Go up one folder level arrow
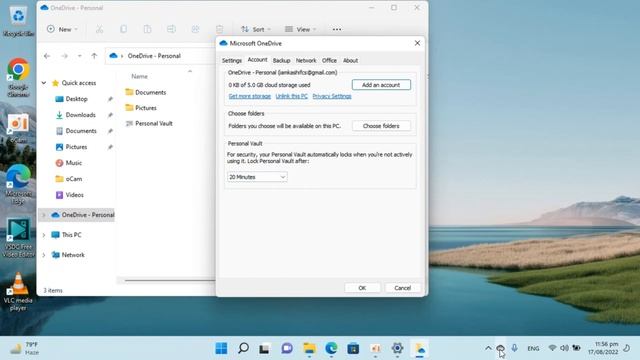 pyautogui.click(x=94, y=56)
